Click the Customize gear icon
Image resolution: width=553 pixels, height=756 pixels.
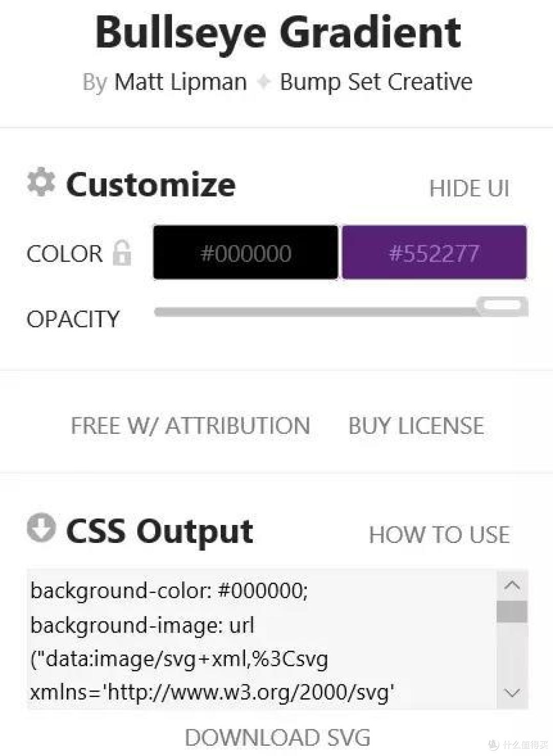40,182
